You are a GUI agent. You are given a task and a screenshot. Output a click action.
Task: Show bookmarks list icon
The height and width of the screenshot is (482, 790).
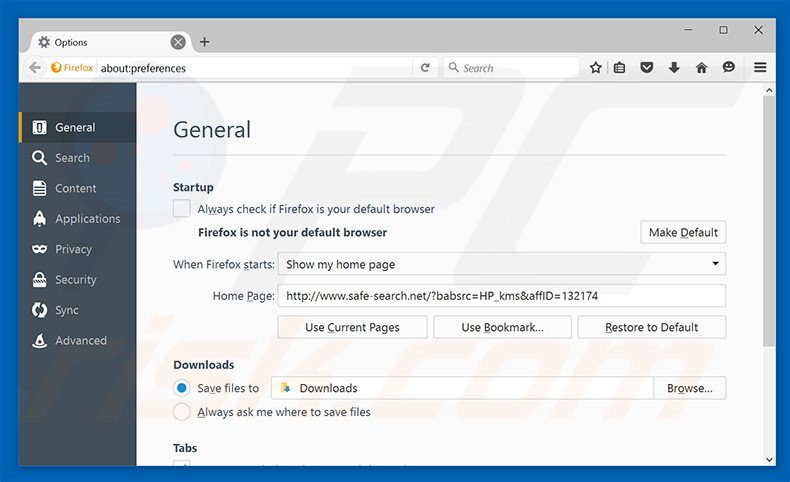(x=620, y=67)
